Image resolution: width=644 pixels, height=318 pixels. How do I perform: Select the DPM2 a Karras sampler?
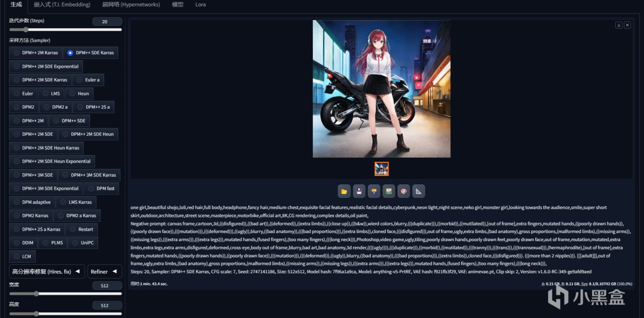77,216
